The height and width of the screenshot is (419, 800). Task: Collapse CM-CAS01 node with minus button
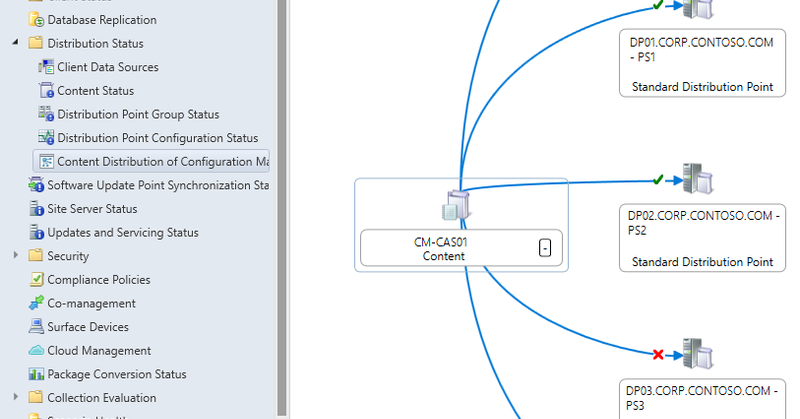point(545,248)
